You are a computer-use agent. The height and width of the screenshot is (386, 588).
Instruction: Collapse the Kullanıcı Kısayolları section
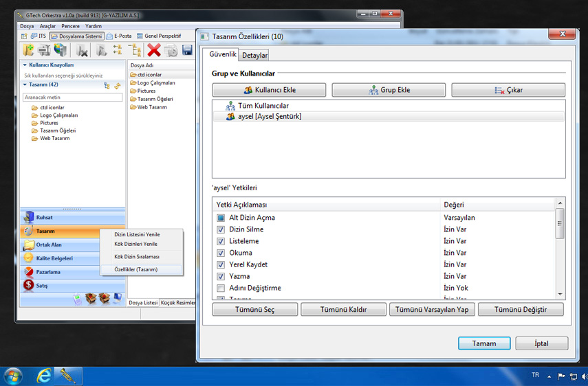[x=25, y=65]
